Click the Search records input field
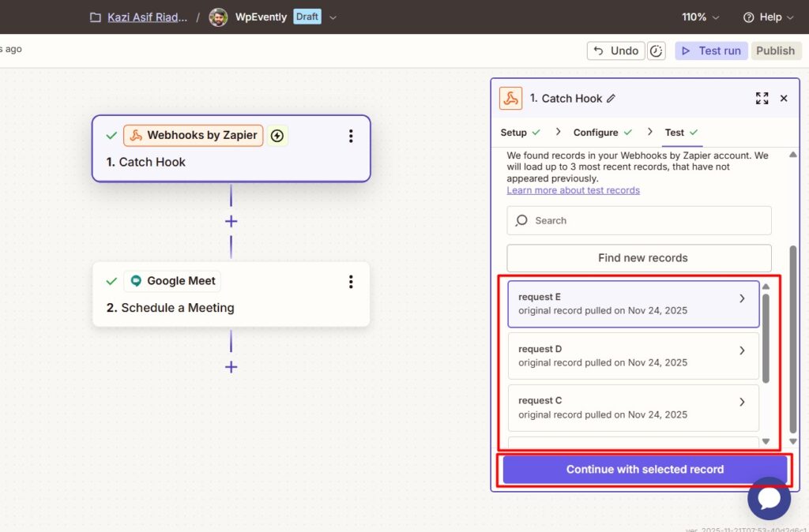 638,220
